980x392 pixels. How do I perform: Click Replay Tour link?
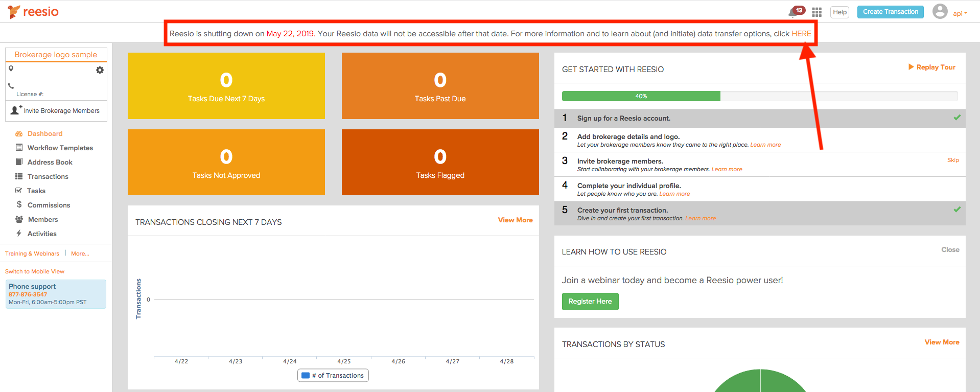pyautogui.click(x=936, y=67)
